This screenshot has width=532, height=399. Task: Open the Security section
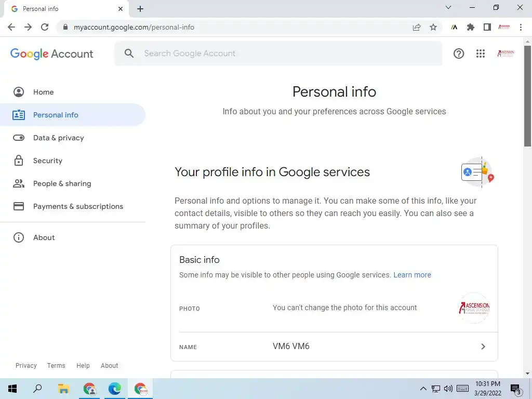[x=73, y=161]
